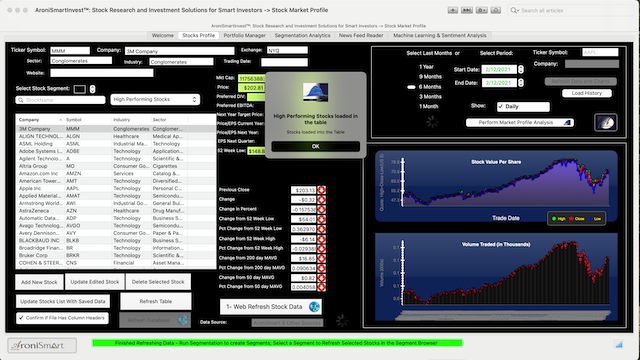Click the Ticker Symbol field showing MMM
This screenshot has height=360, width=640.
click(70, 51)
